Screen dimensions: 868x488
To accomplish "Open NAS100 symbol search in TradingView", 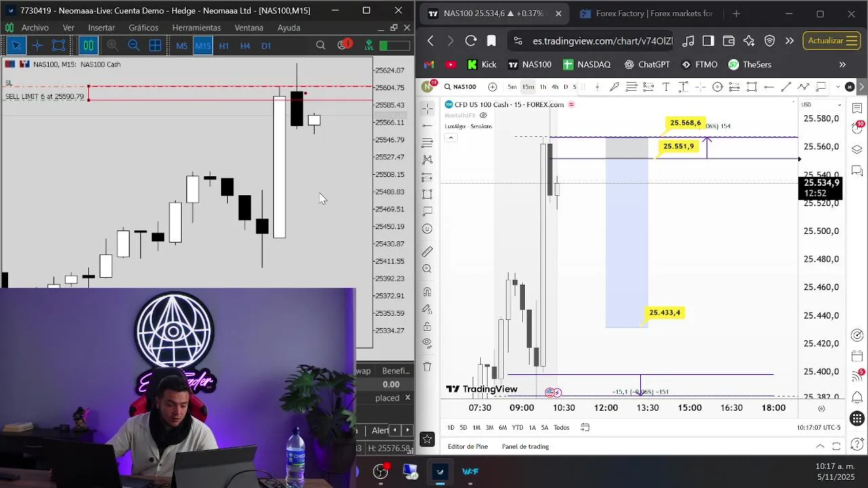I will (460, 87).
